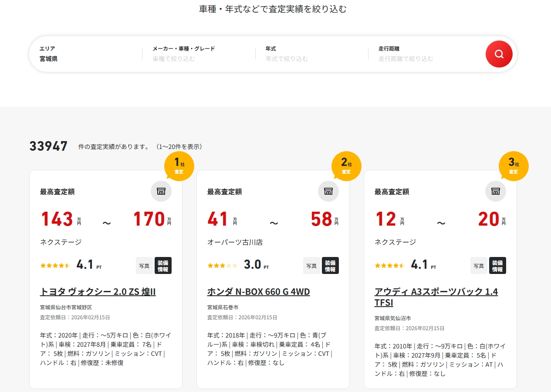The width and height of the screenshot is (551, 392).
Task: Open アウディ A3スポーツバック 1.4 TFSI link
Action: (x=436, y=297)
